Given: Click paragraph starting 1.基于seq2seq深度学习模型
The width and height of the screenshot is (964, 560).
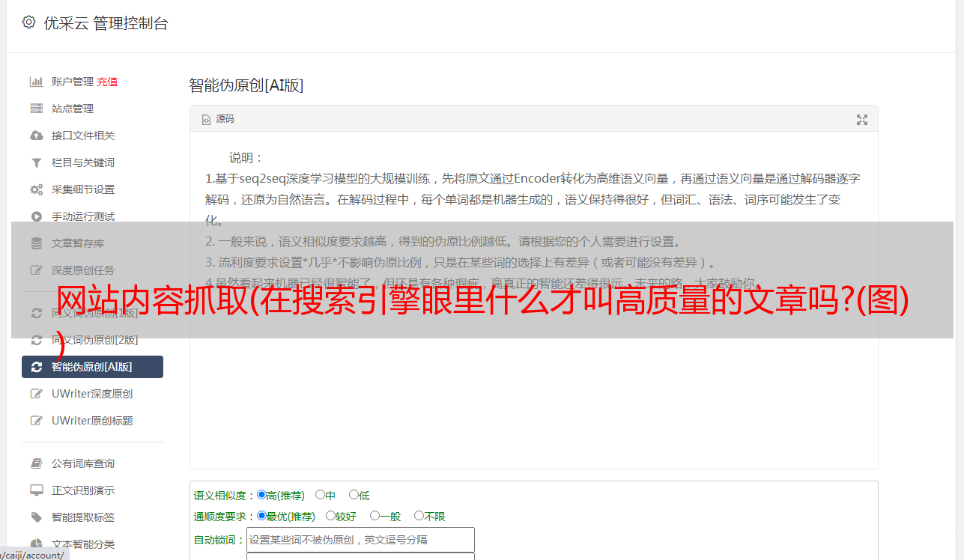Looking at the screenshot, I should point(533,200).
